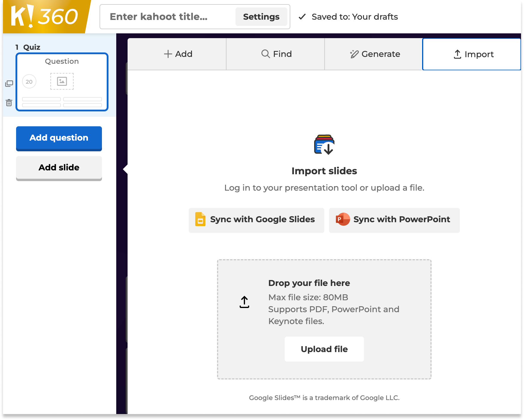524x420 pixels.
Task: Click the Import slides illustration icon
Action: click(324, 145)
